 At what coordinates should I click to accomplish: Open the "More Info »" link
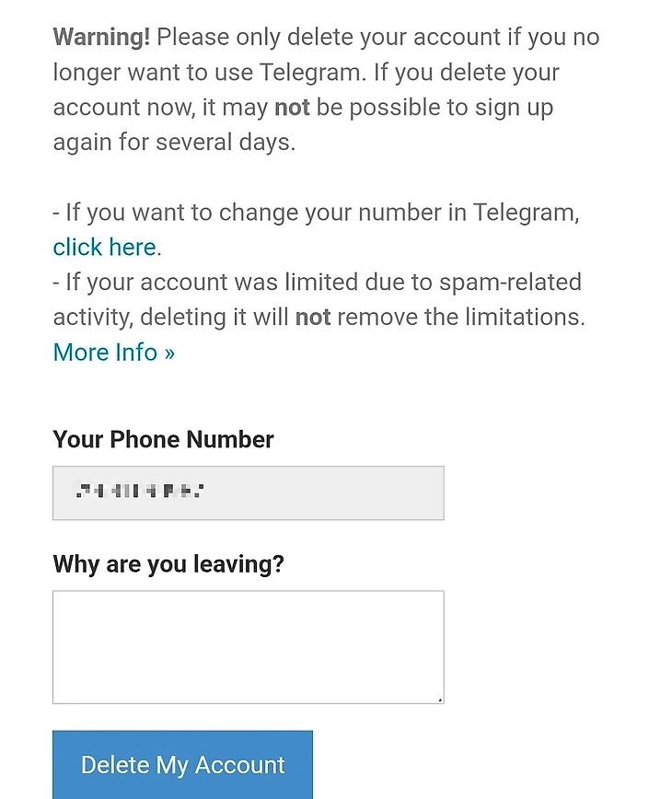pyautogui.click(x=113, y=353)
